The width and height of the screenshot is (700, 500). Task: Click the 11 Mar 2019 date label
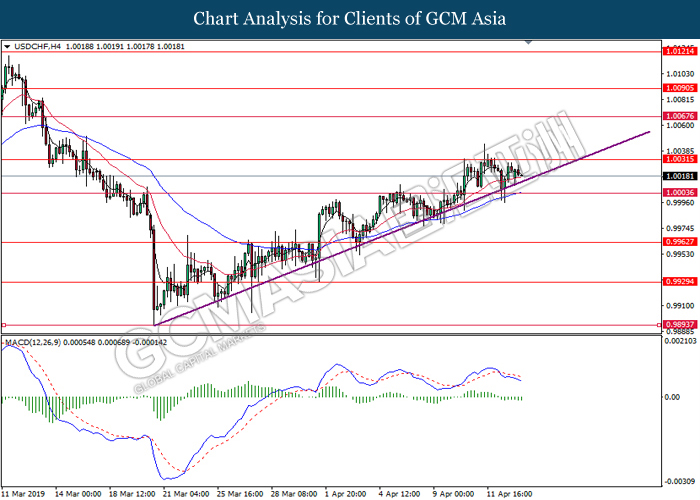coord(27,493)
